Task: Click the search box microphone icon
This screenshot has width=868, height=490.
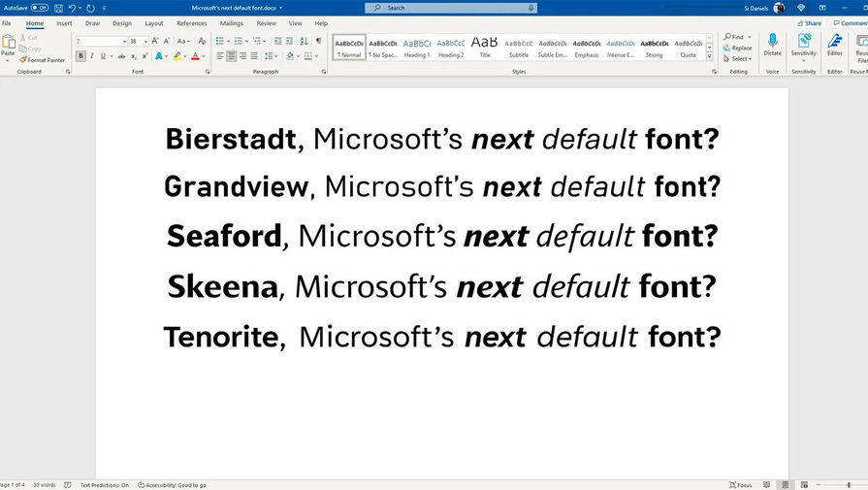Action: click(x=530, y=8)
